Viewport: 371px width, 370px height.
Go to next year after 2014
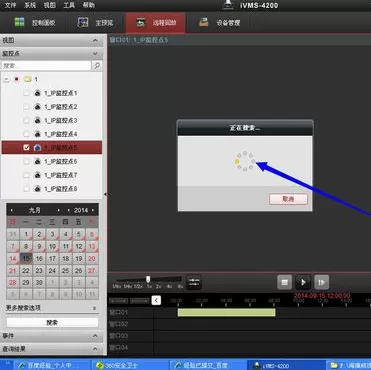click(x=93, y=210)
